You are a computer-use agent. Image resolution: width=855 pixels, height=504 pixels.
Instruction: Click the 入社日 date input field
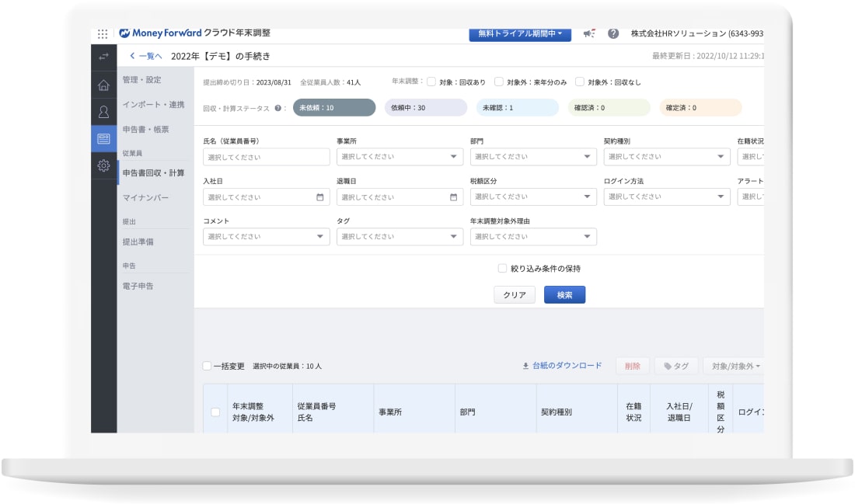coord(266,196)
